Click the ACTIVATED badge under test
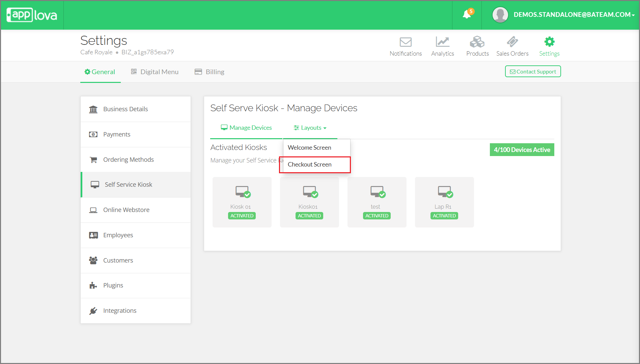The width and height of the screenshot is (640, 364). tap(377, 216)
